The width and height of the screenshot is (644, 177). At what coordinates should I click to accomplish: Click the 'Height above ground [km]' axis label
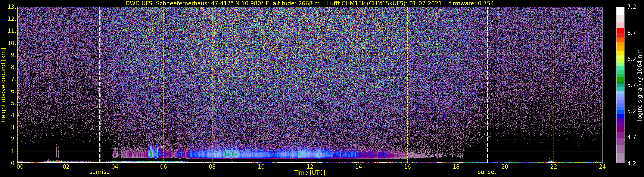[x=3, y=85]
